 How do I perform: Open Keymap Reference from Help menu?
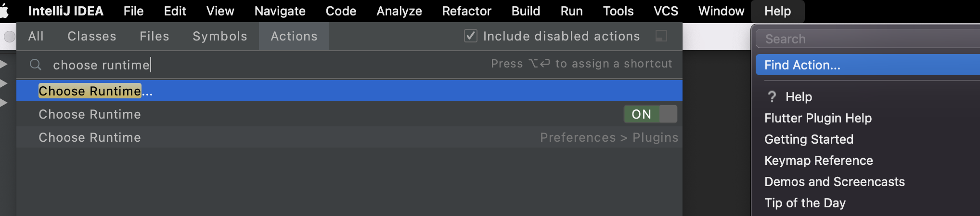(x=818, y=161)
